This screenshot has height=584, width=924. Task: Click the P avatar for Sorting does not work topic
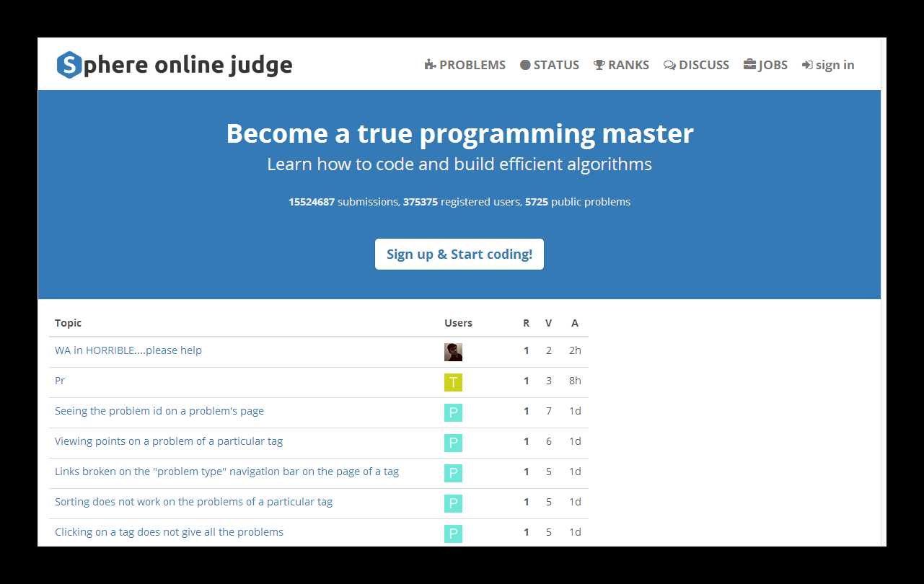click(x=453, y=503)
